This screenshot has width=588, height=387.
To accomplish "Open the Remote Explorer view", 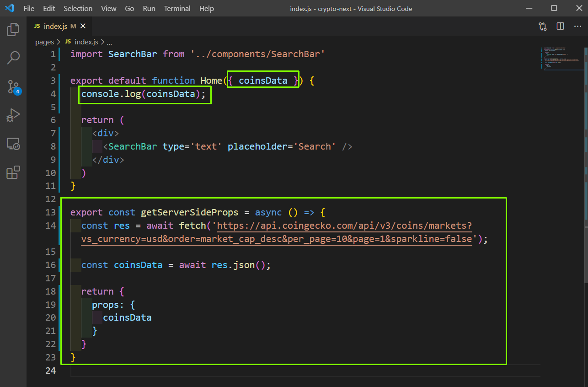I will click(13, 144).
